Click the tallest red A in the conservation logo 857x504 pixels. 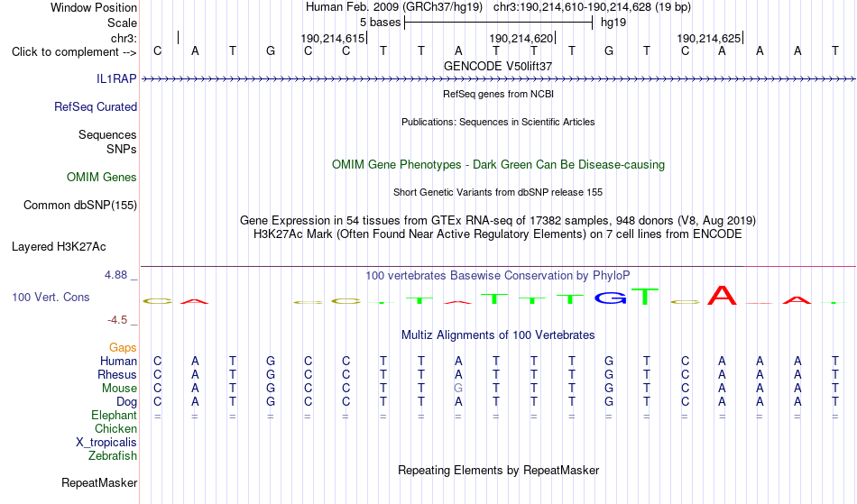click(722, 296)
